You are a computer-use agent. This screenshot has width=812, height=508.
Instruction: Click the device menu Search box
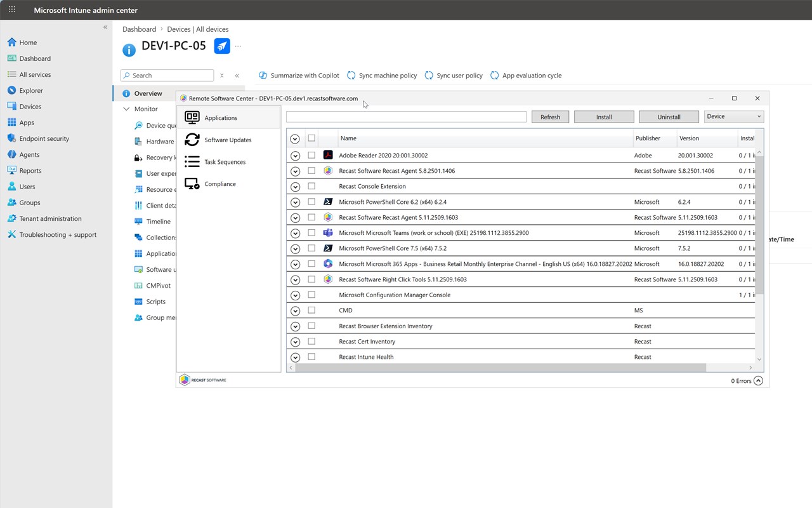[167, 76]
